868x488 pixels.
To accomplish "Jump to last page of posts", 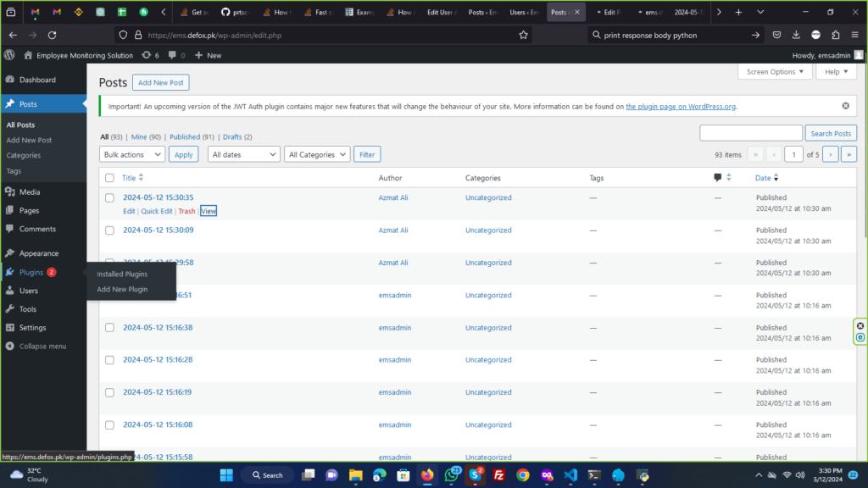I will point(849,154).
